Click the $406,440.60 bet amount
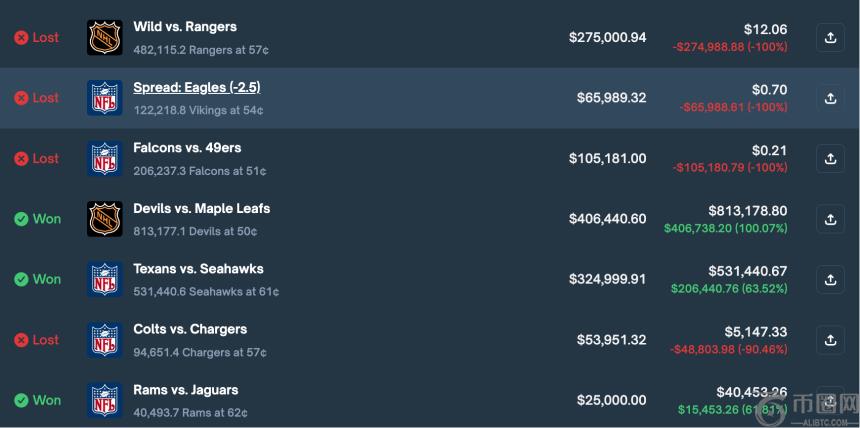 (607, 219)
